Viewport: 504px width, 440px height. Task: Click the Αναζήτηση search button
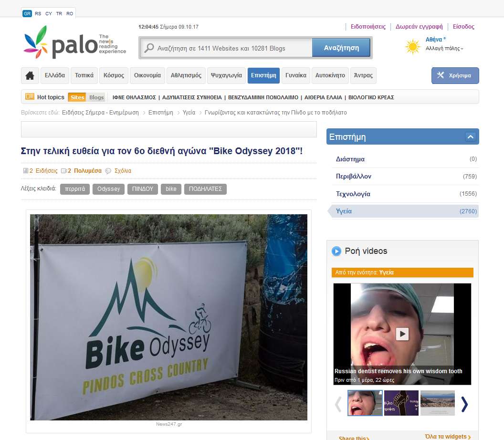tap(341, 48)
